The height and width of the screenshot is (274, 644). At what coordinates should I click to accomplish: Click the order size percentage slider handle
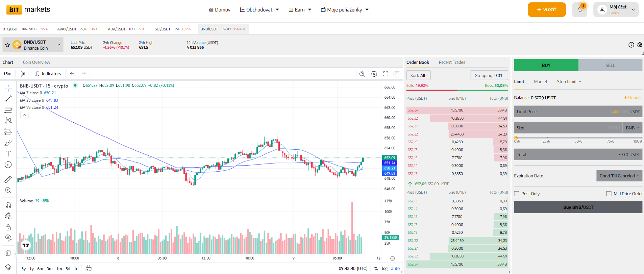pos(516,138)
